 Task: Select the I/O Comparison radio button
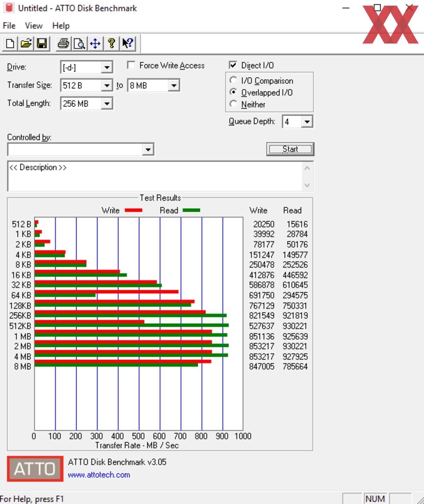pyautogui.click(x=233, y=80)
